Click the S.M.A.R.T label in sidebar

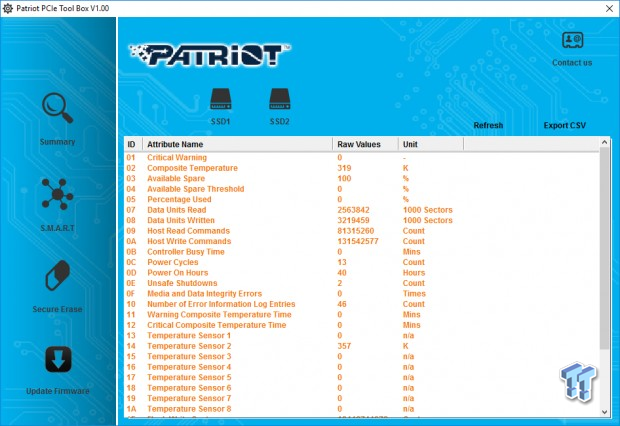[58, 228]
